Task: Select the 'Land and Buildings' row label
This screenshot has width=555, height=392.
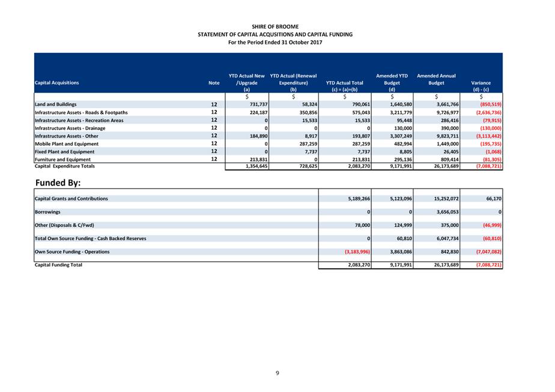Action: click(x=56, y=104)
